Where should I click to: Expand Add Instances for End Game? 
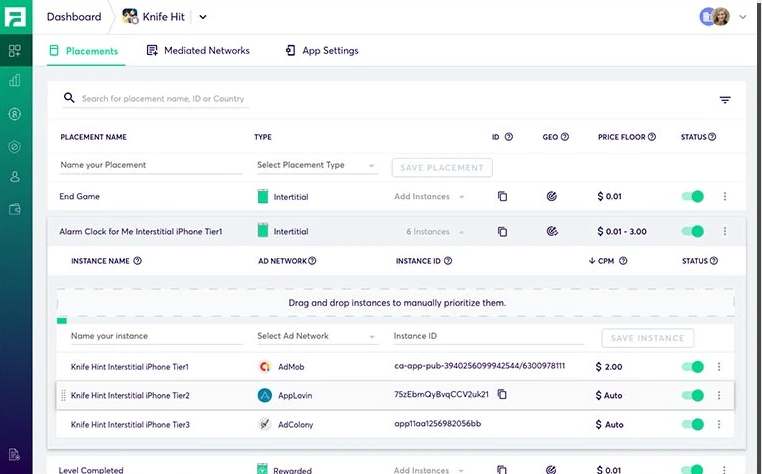tap(429, 196)
